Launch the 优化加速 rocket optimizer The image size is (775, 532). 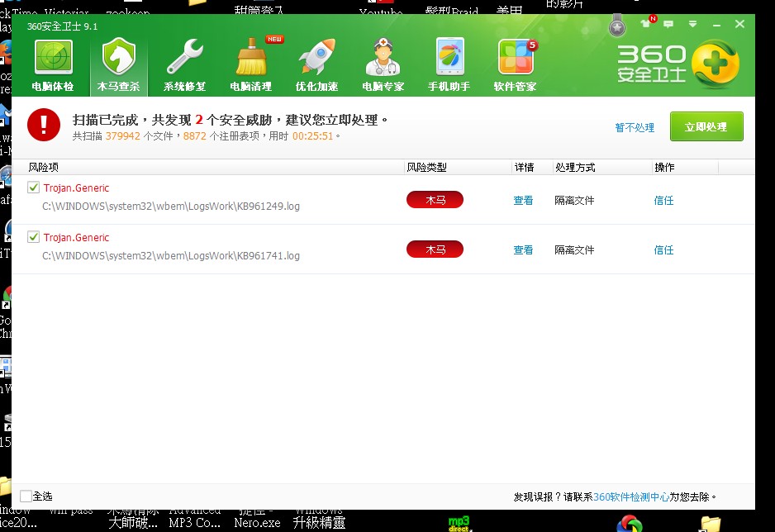316,65
